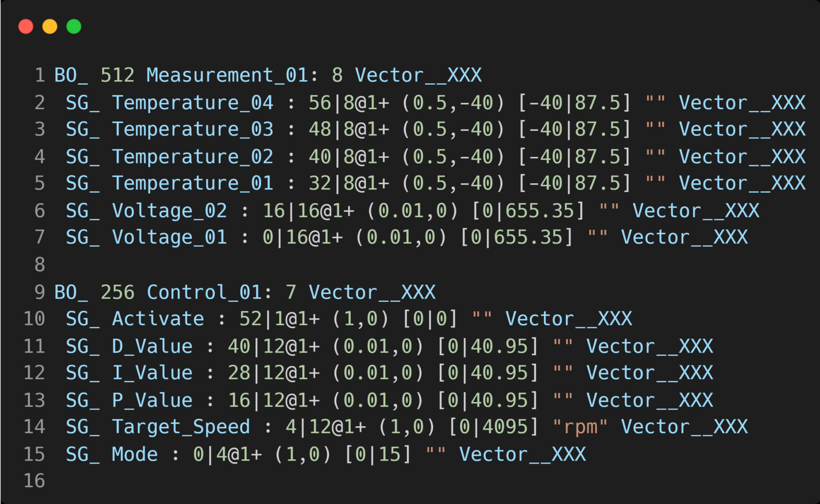Click line number 16 in the gutter

(x=34, y=481)
